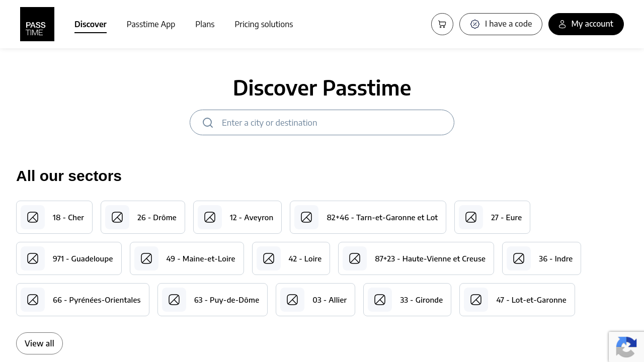Click the image icon beside Tarn-et-Garonne et Lot
This screenshot has width=644, height=362.
(x=306, y=217)
